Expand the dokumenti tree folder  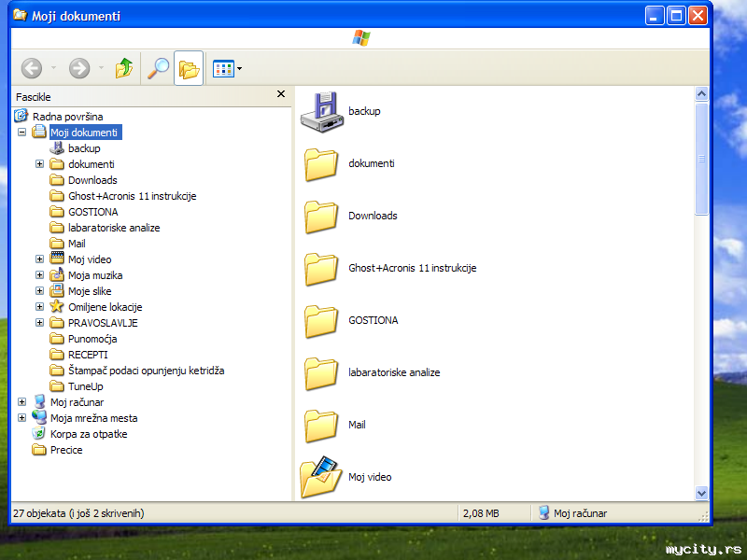tap(39, 164)
